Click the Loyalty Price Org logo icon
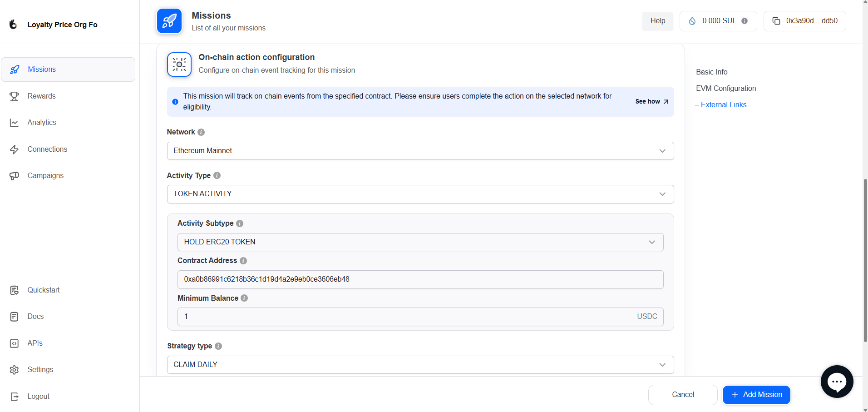This screenshot has width=868, height=412. point(14,25)
